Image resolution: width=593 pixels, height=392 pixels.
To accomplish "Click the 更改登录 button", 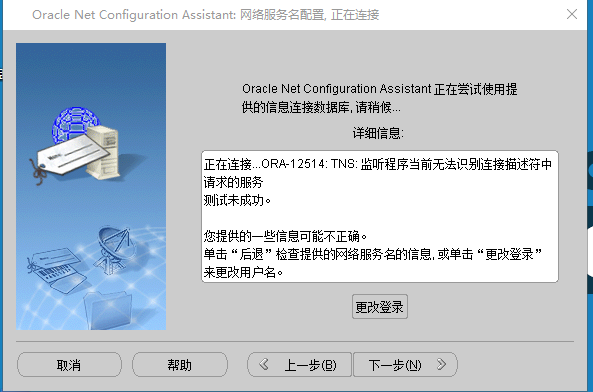I will point(380,307).
